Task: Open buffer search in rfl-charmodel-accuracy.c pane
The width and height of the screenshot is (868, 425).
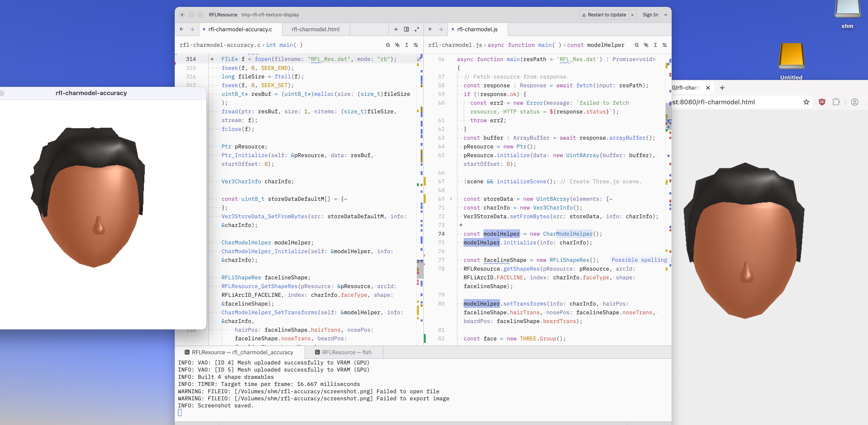Action: coord(388,45)
